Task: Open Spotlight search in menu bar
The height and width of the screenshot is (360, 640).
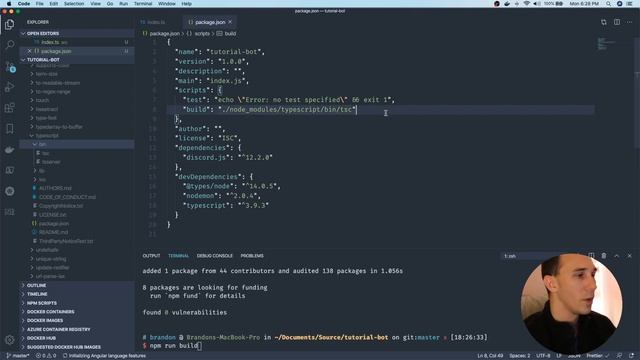Action: coord(608,4)
